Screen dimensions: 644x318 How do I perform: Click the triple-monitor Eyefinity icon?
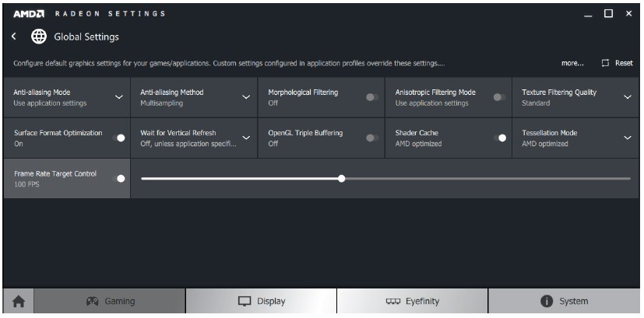(393, 302)
